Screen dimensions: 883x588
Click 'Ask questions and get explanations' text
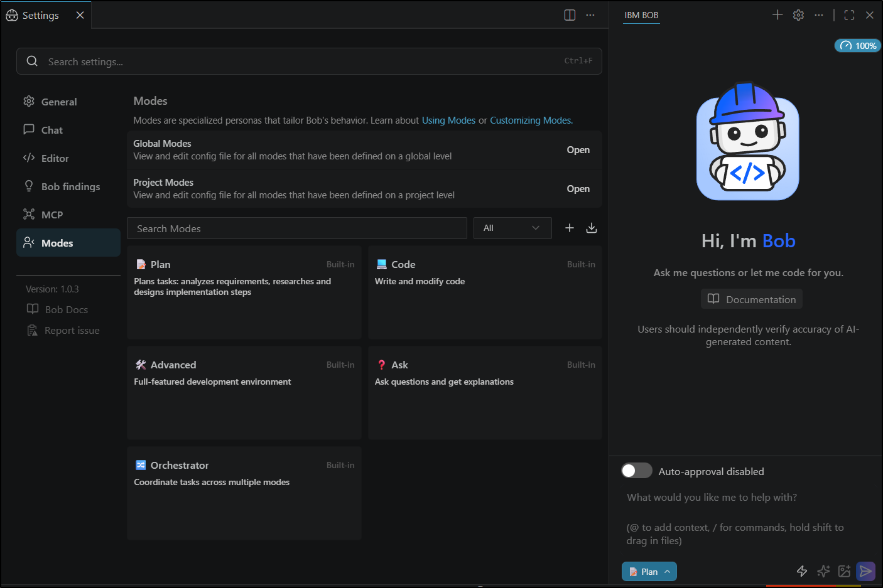[444, 382]
